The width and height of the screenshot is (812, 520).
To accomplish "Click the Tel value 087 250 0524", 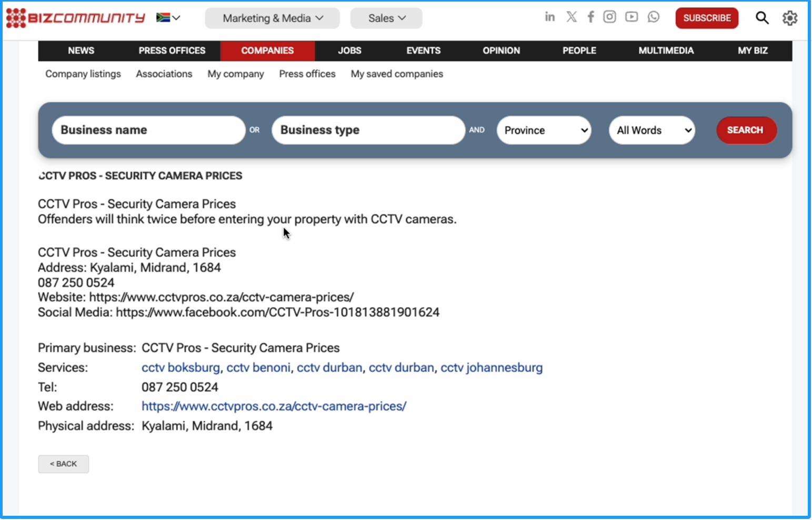I will 180,388.
